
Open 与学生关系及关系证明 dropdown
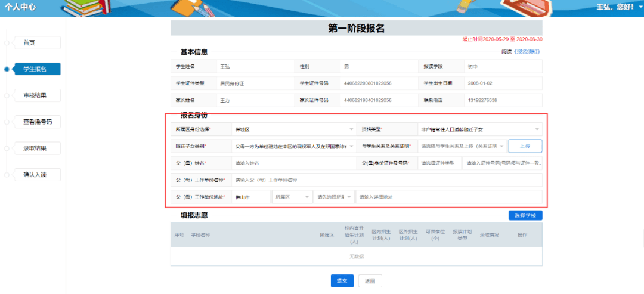tap(462, 146)
